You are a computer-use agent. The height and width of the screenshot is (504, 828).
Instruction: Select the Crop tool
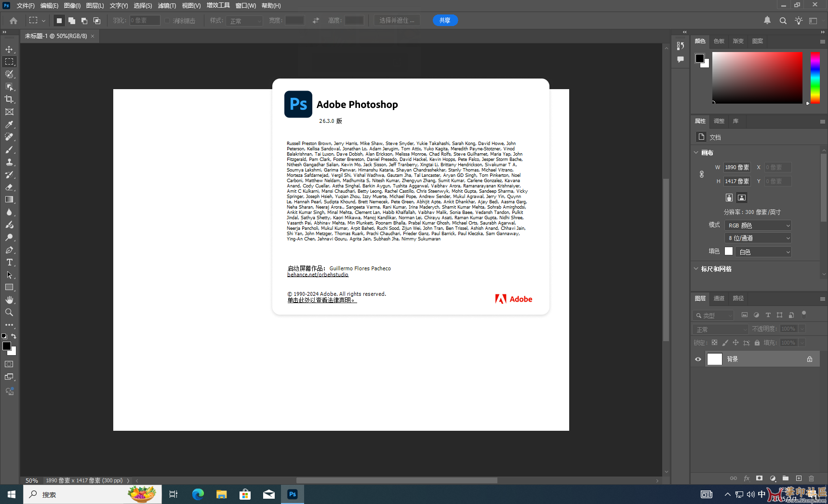[x=9, y=99]
